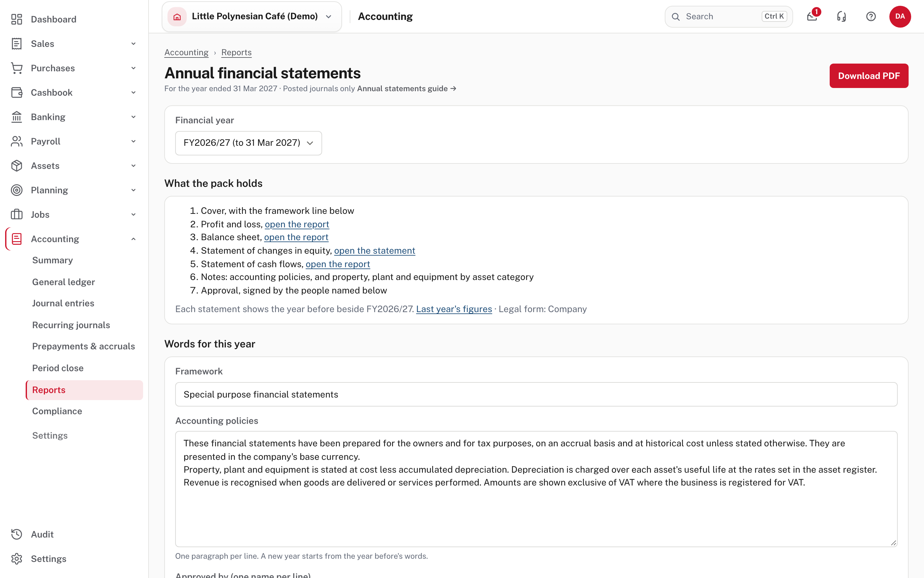924x578 pixels.
Task: Focus the Search box
Action: click(729, 16)
